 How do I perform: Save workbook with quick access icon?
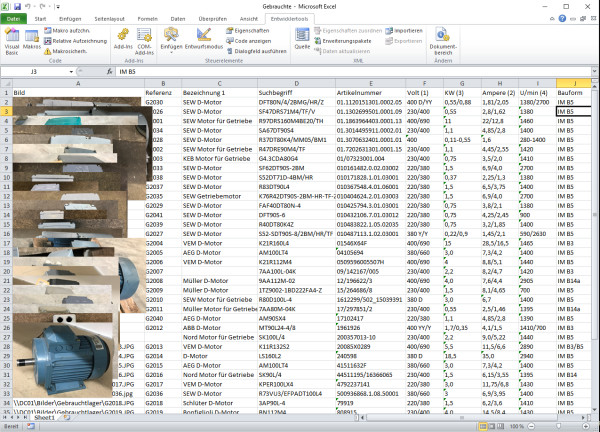(x=17, y=7)
